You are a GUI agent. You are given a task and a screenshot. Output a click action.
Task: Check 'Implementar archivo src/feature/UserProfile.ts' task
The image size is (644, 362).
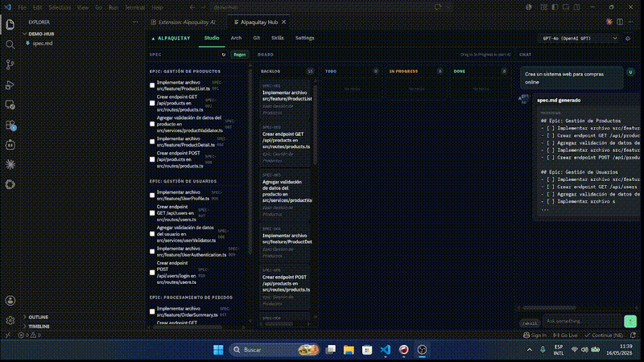click(152, 195)
